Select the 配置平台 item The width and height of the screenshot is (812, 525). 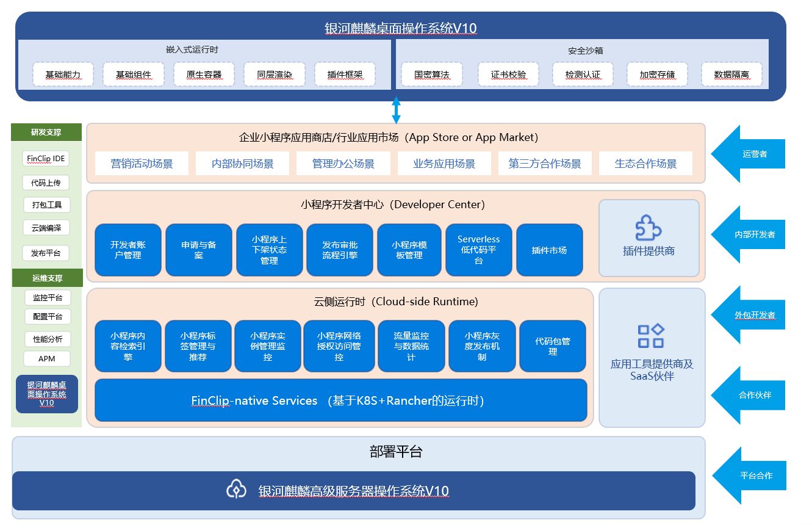pos(48,317)
